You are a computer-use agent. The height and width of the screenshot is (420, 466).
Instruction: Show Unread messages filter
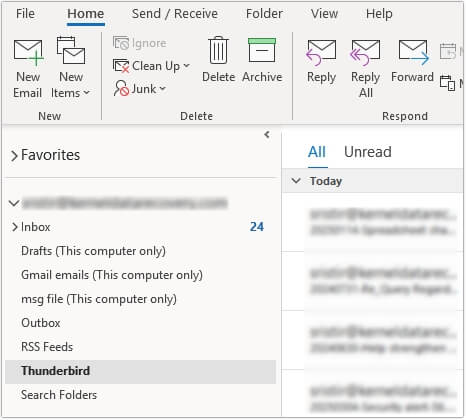368,152
